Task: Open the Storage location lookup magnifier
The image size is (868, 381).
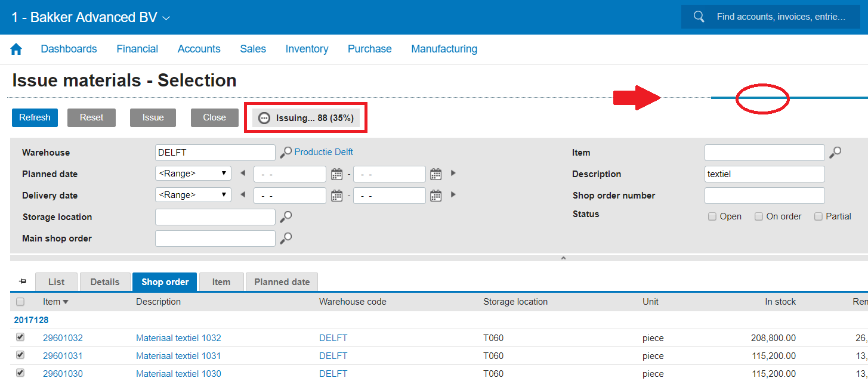Action: pos(286,216)
